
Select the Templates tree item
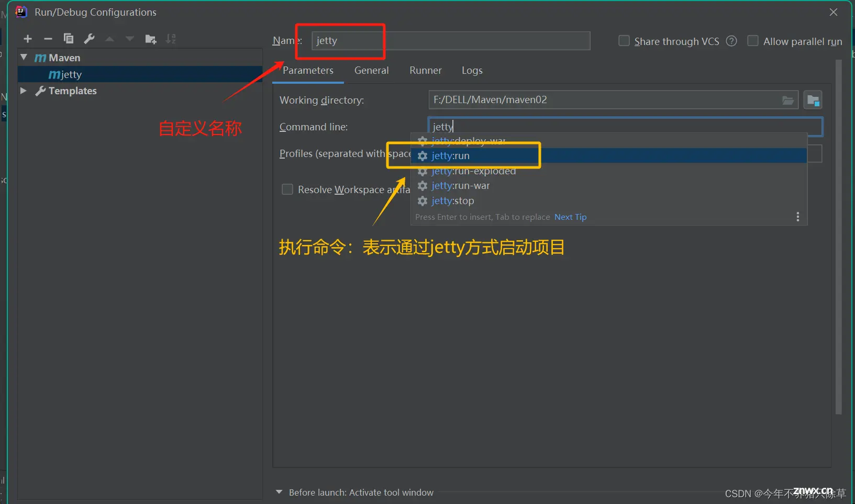click(73, 91)
